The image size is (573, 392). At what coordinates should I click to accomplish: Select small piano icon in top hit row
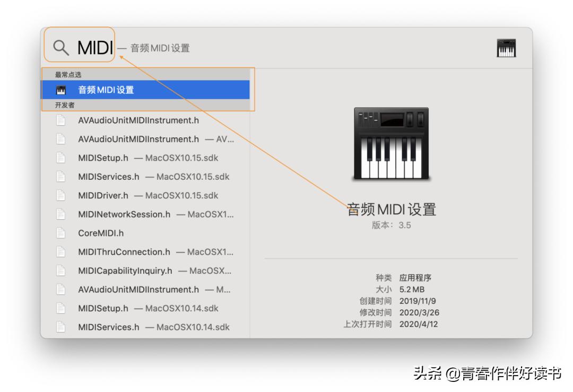point(61,90)
